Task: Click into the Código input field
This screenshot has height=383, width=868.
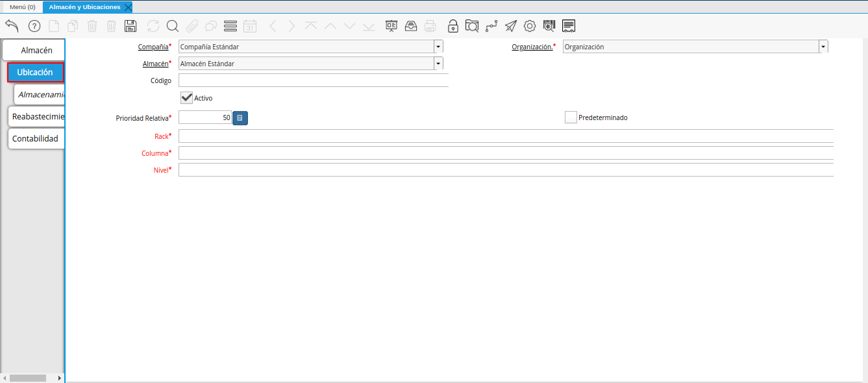Action: [314, 80]
